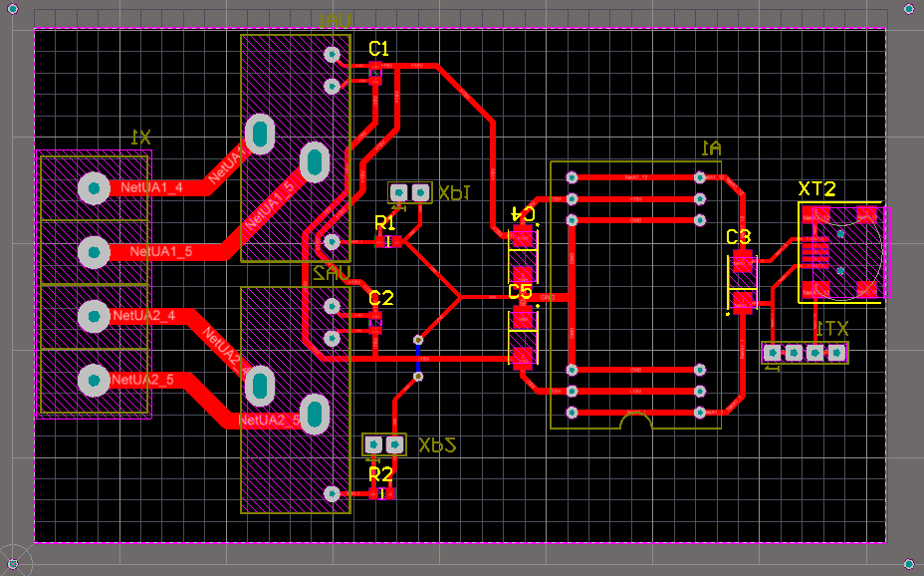
Task: Select X1 pad feeding the NetUA1_4 track
Action: point(95,188)
